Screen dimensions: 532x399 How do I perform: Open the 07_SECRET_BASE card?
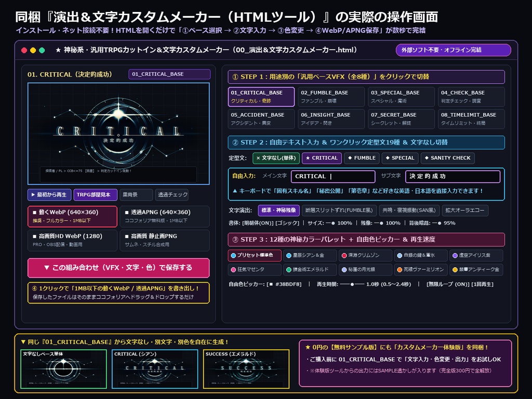pos(402,119)
